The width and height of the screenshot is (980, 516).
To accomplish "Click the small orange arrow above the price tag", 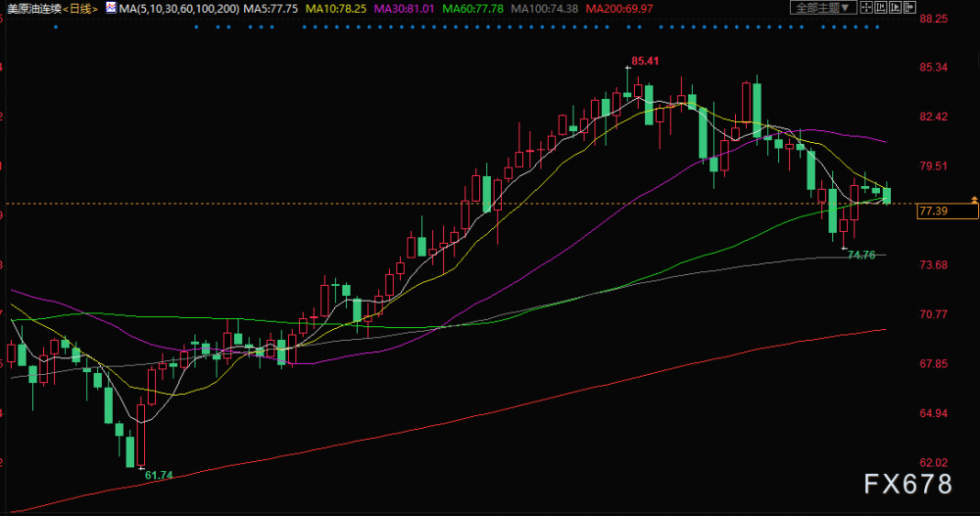I will (x=974, y=200).
